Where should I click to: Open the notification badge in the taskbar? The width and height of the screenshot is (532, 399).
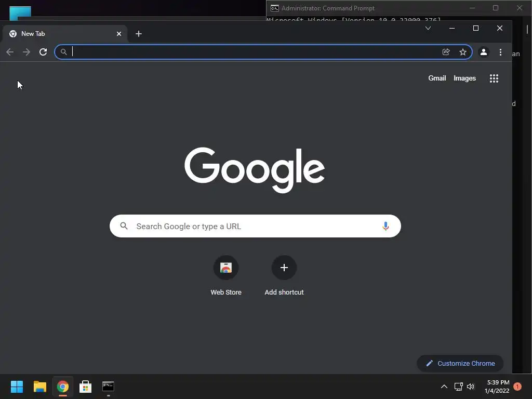click(517, 387)
